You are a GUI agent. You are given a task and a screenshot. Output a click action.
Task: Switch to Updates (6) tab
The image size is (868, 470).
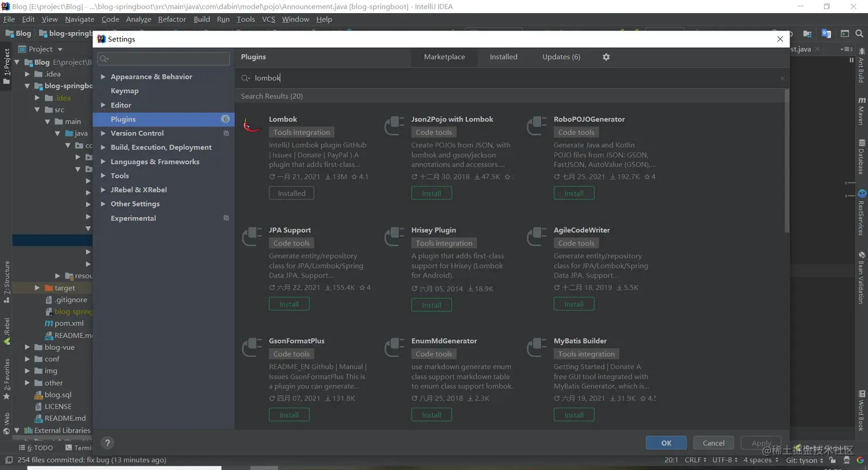click(x=561, y=57)
